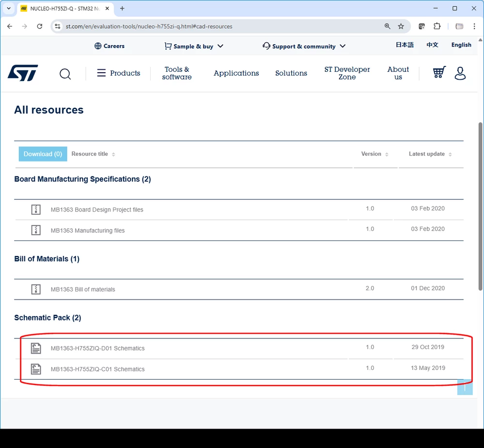Bookmark this page with the star icon
484x448 pixels.
[401, 26]
